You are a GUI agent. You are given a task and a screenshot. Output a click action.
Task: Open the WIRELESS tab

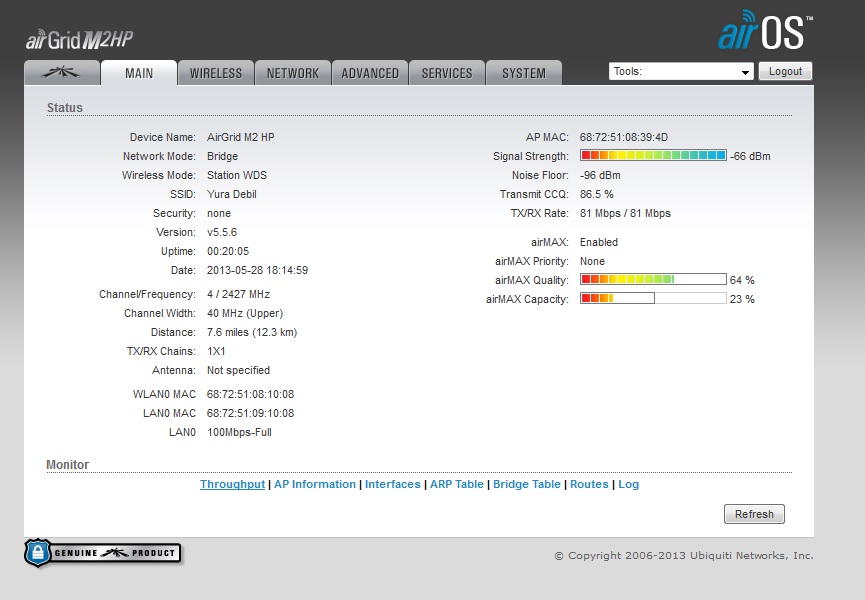coord(216,73)
